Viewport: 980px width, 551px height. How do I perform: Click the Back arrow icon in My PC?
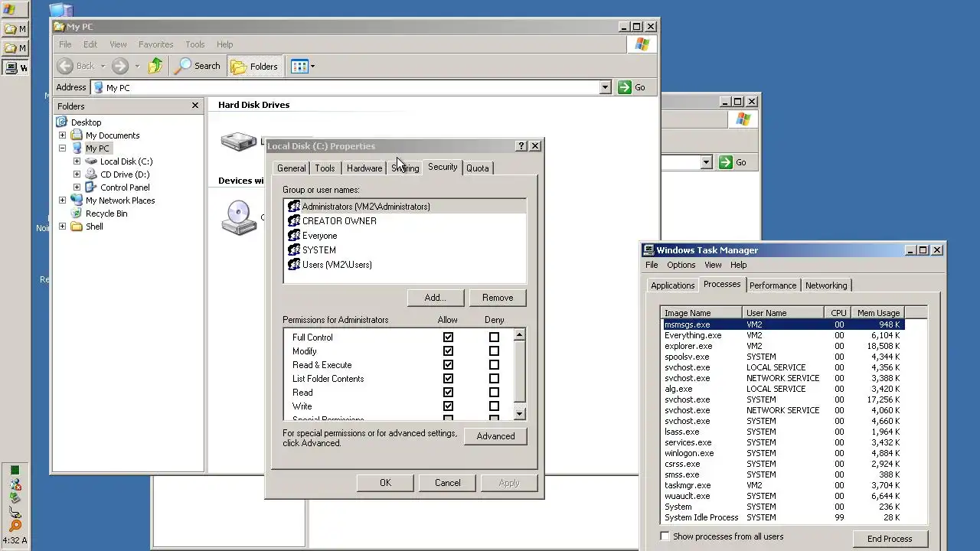[66, 66]
